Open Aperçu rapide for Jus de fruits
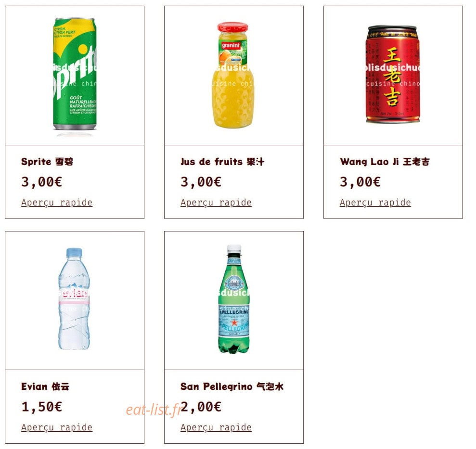Image resolution: width=476 pixels, height=449 pixels. pyautogui.click(x=216, y=203)
